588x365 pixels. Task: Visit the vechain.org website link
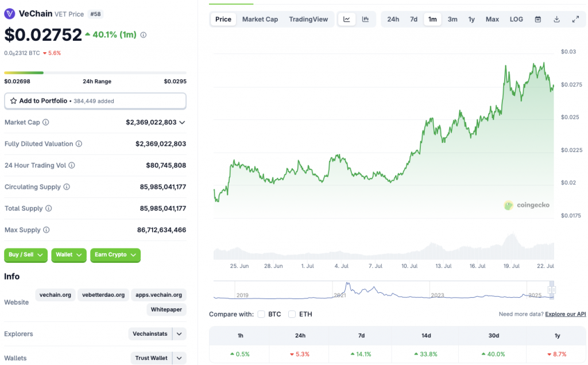click(55, 294)
